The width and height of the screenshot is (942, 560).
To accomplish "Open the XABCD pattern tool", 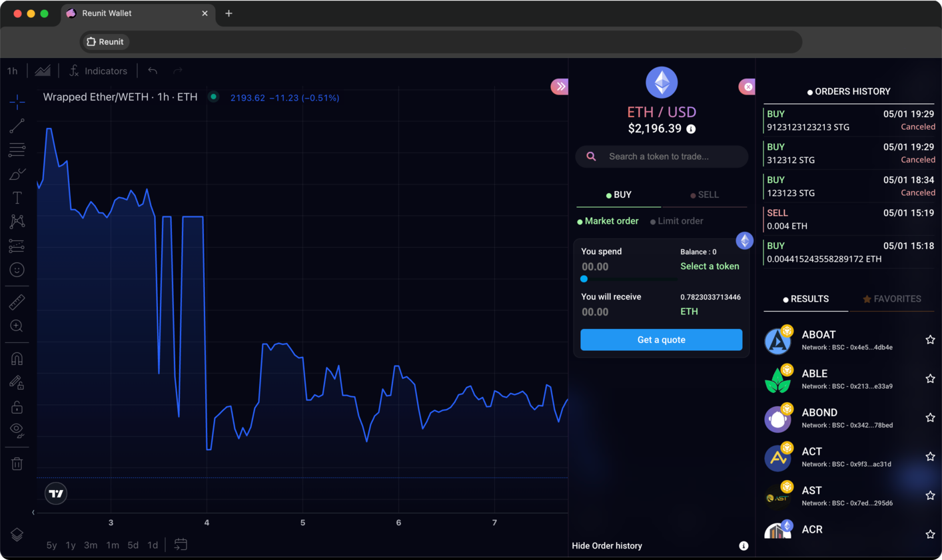I will click(x=17, y=221).
